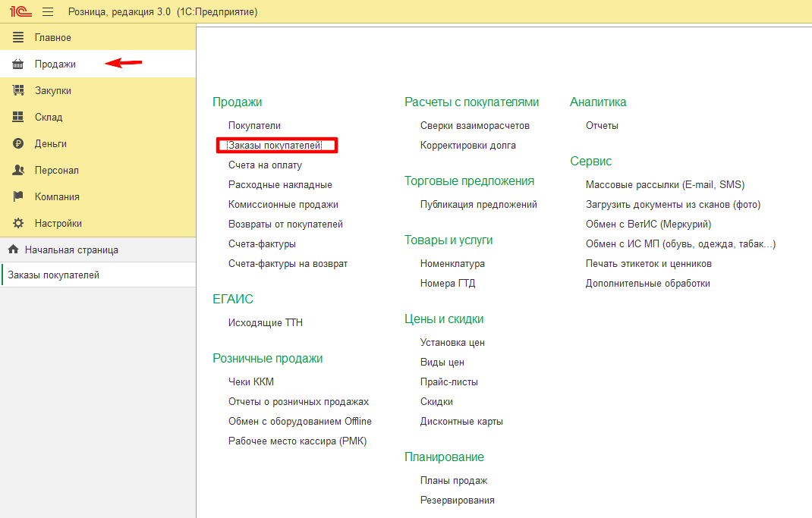
Task: Click the 1C logo icon
Action: pos(20,11)
